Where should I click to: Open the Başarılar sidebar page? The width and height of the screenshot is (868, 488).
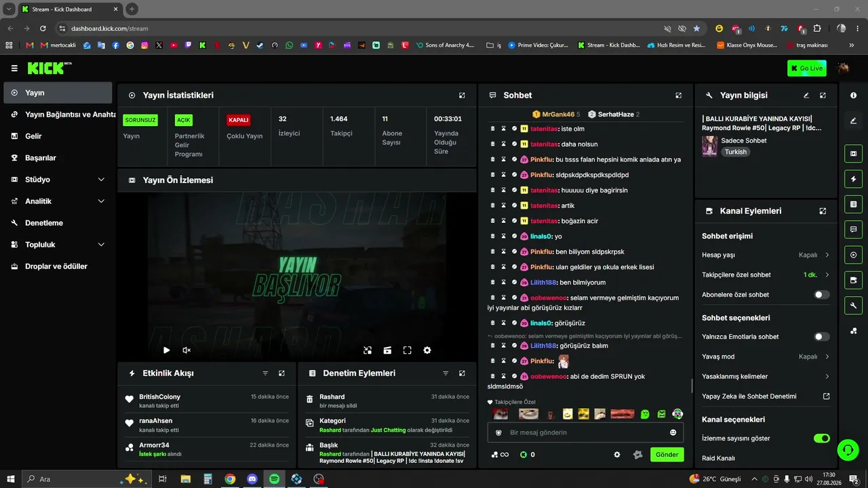pyautogui.click(x=58, y=158)
